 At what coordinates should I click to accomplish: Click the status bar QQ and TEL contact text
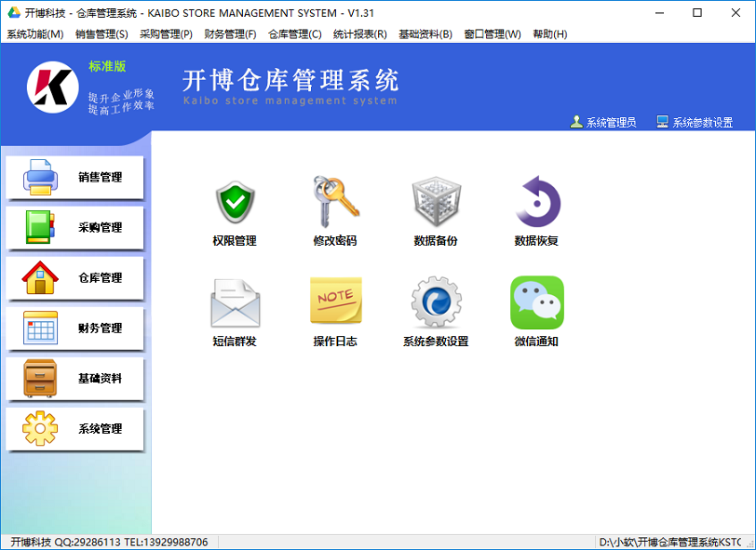pos(110,543)
